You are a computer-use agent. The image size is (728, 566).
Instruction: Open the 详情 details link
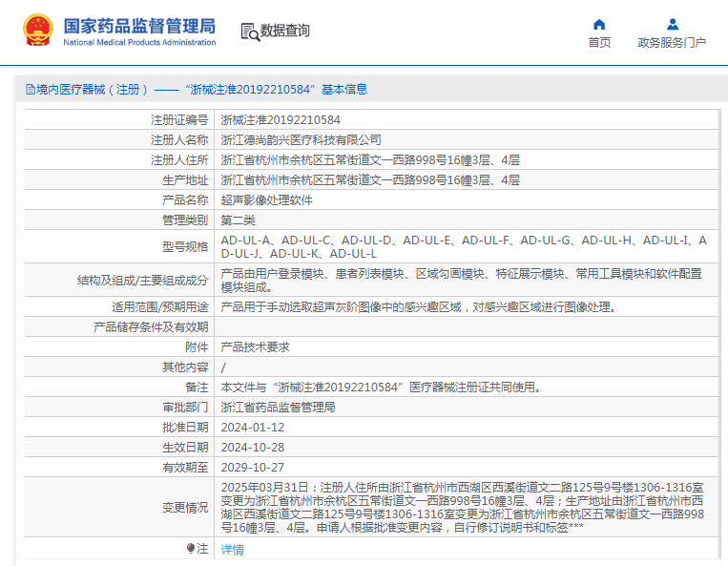[x=232, y=550]
